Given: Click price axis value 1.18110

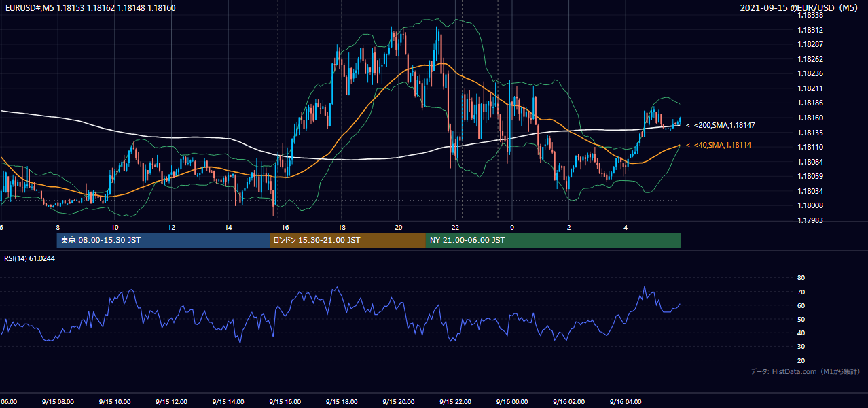Looking at the screenshot, I should click(x=811, y=147).
